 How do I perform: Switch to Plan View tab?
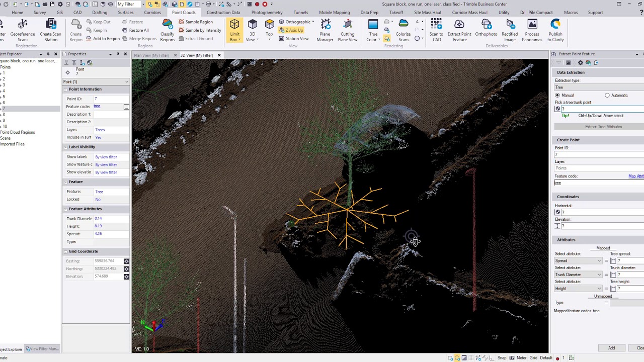pos(151,55)
